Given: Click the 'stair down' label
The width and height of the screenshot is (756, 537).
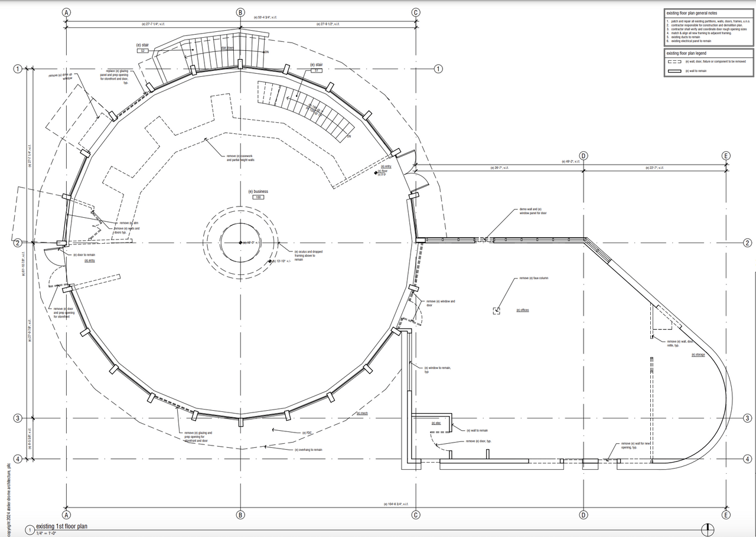Looking at the screenshot, I should [x=227, y=48].
